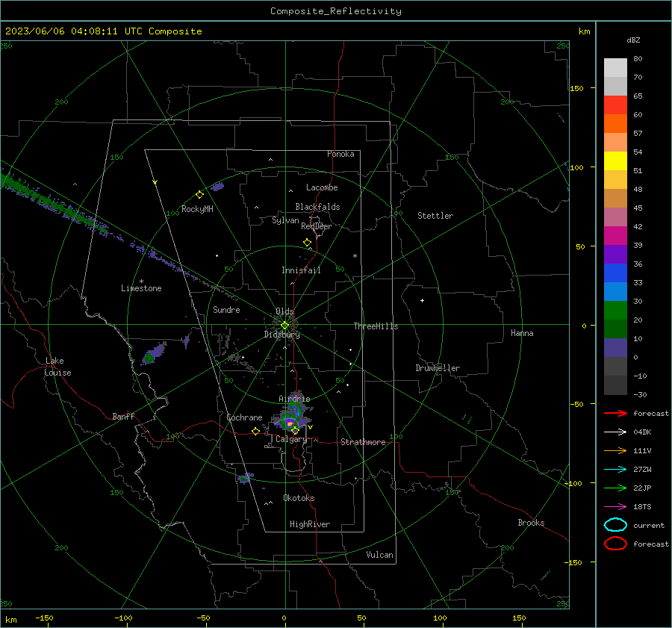The image size is (672, 628).
Task: Click the Lacombe city label
Action: [x=322, y=187]
